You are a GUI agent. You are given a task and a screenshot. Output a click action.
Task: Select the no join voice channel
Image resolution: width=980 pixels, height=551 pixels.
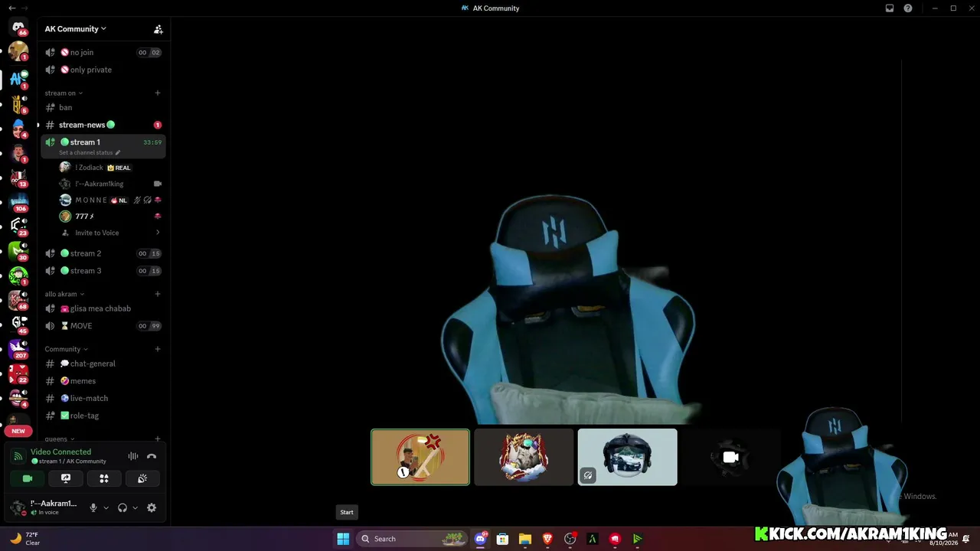pos(103,53)
